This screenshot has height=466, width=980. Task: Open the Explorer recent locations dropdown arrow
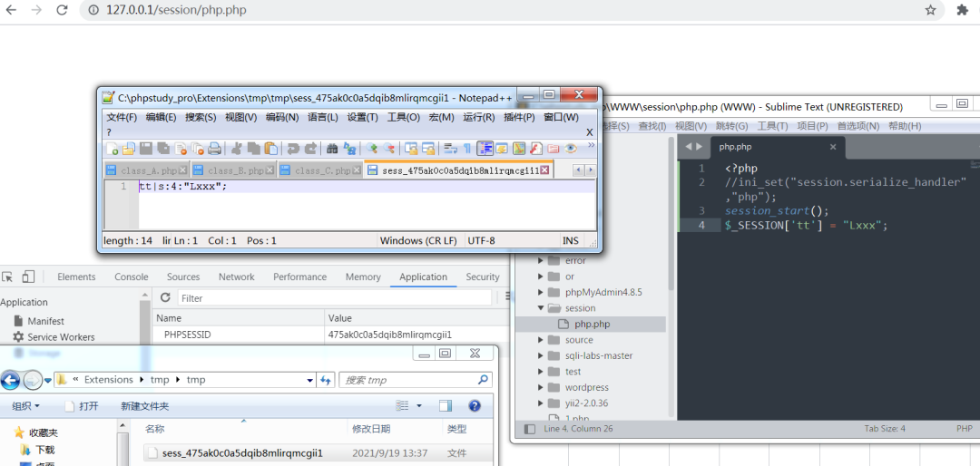coord(47,380)
